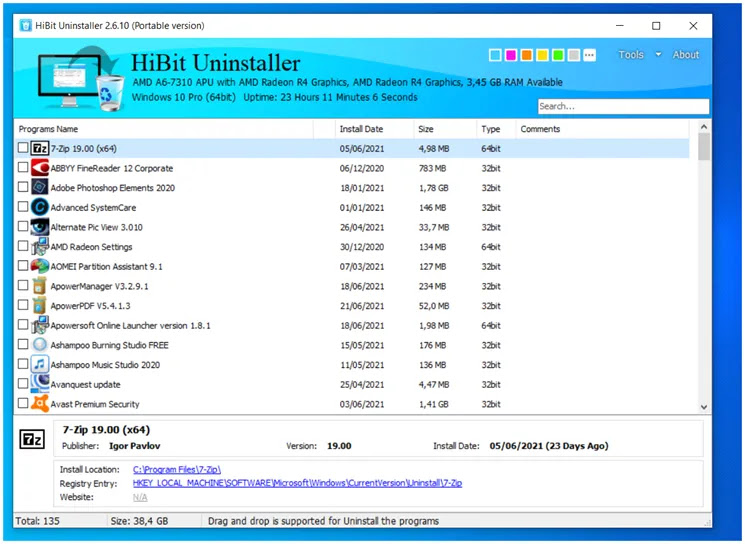Click the scrollbar down arrow

704,407
